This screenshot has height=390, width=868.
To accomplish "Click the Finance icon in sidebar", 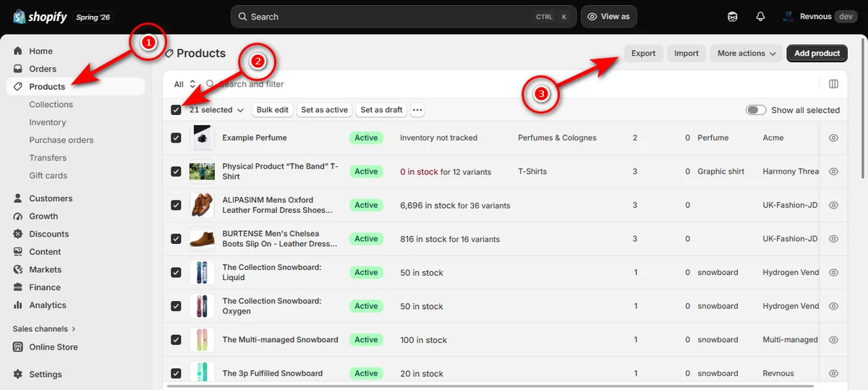I will point(18,287).
